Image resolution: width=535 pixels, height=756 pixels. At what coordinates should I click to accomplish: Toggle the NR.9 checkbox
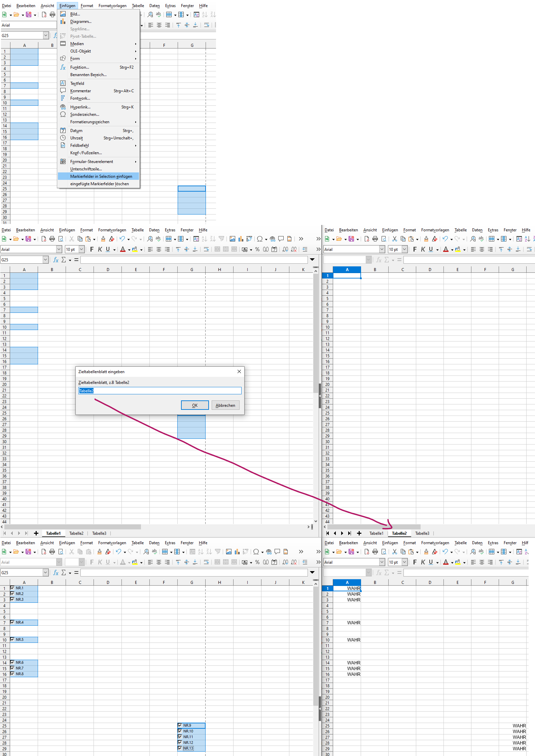(180, 725)
